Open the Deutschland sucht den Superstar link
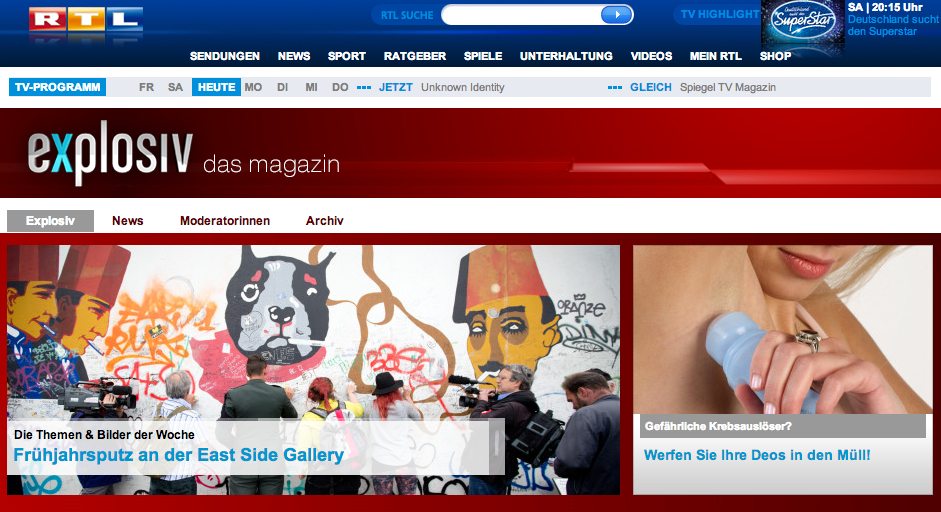941x512 pixels. (x=893, y=25)
